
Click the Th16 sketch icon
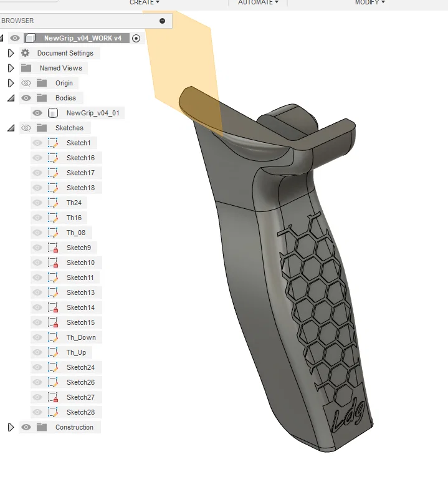click(53, 218)
